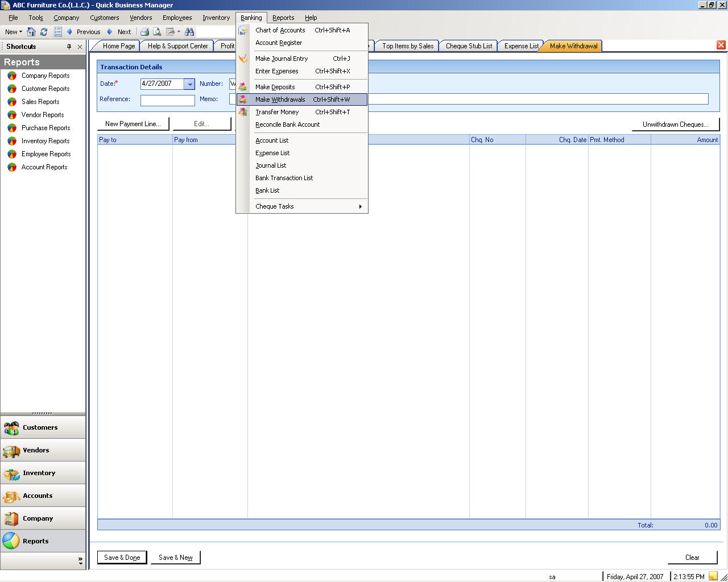Select Make Deposits menu entry
The width and height of the screenshot is (728, 582).
[302, 87]
